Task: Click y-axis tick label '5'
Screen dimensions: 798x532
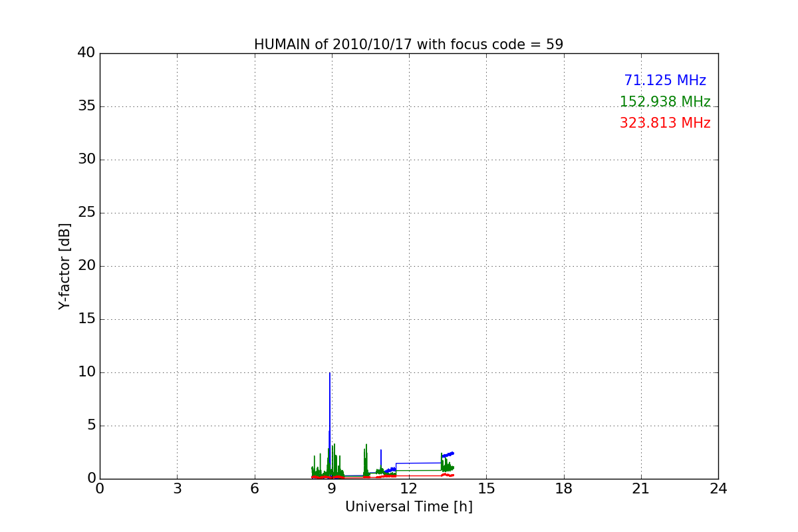Action: 91,426
